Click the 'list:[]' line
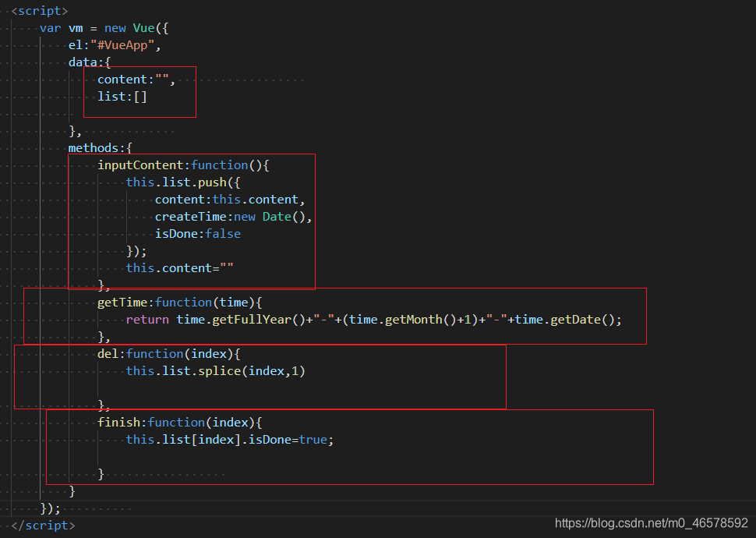This screenshot has height=538, width=756. coord(122,97)
